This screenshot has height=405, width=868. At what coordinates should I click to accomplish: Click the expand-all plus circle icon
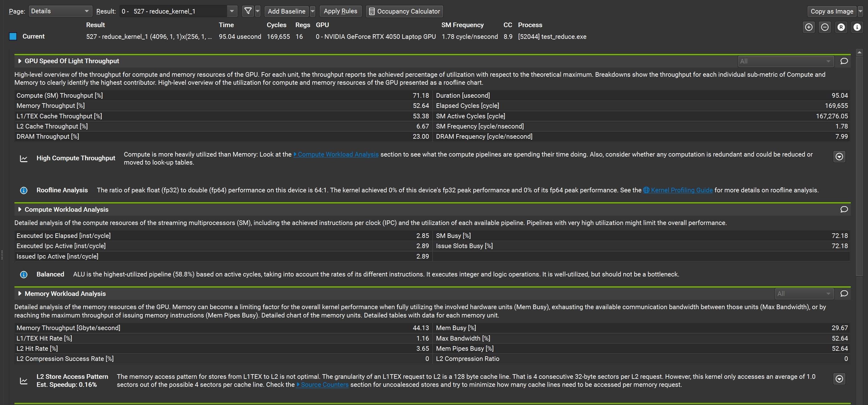coord(809,27)
